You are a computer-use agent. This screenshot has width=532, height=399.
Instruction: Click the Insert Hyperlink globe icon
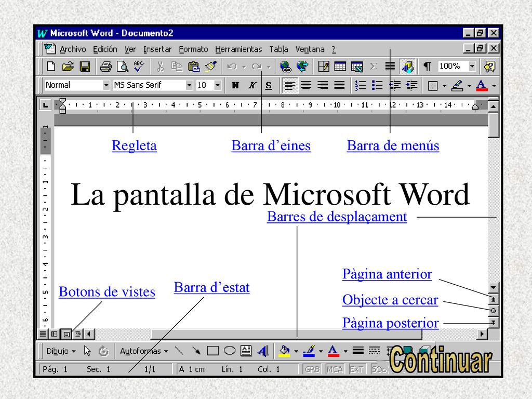point(285,66)
